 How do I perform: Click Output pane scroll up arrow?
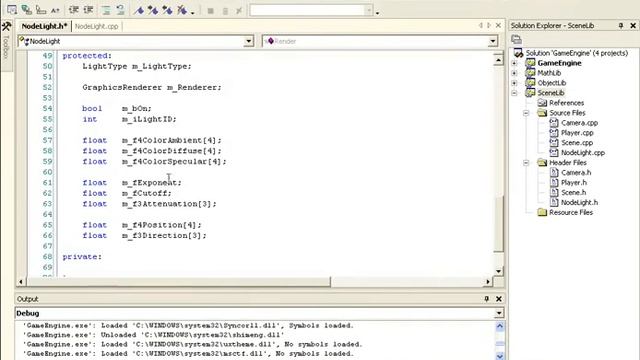click(x=500, y=327)
